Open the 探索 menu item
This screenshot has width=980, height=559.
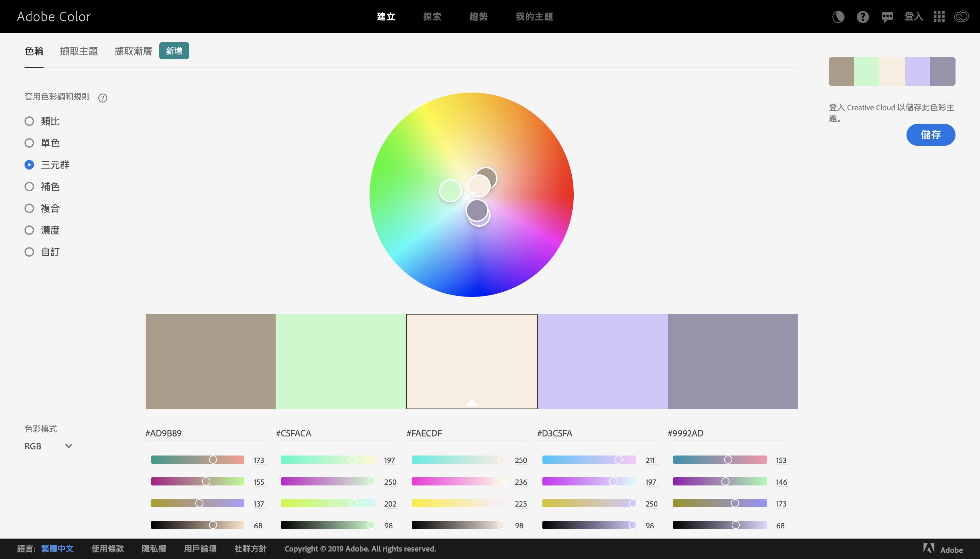[x=432, y=16]
